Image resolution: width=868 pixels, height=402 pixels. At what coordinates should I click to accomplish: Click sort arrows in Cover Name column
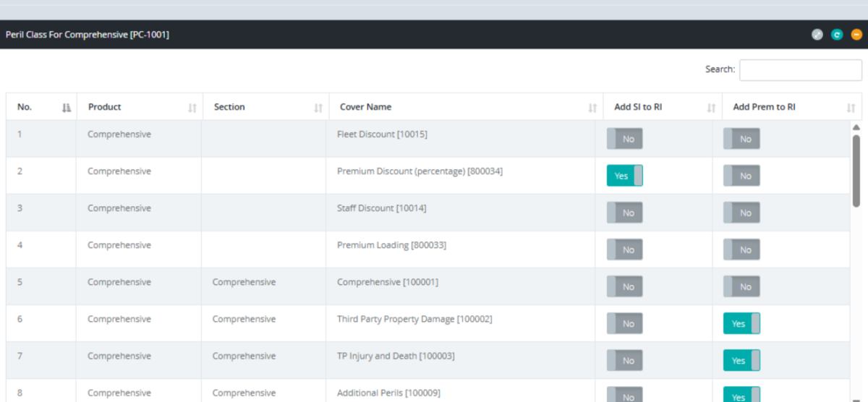pyautogui.click(x=592, y=108)
